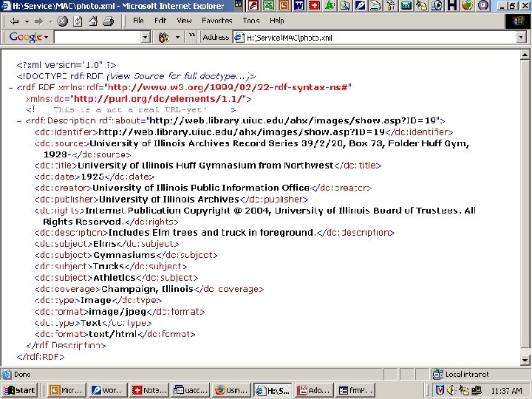The height and width of the screenshot is (399, 532).
Task: Click the clock showing 11:37 AM
Action: tap(506, 391)
